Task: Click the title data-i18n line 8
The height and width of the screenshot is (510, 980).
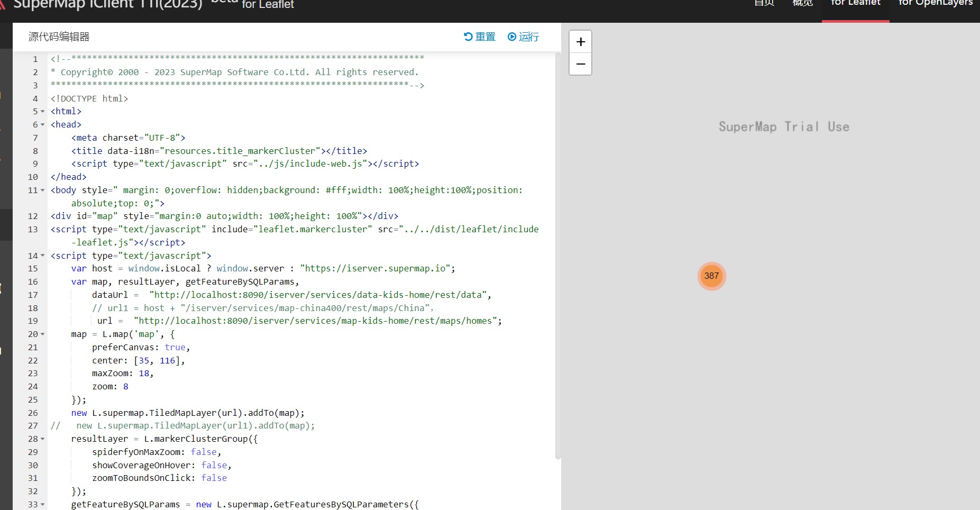Action: tap(219, 151)
